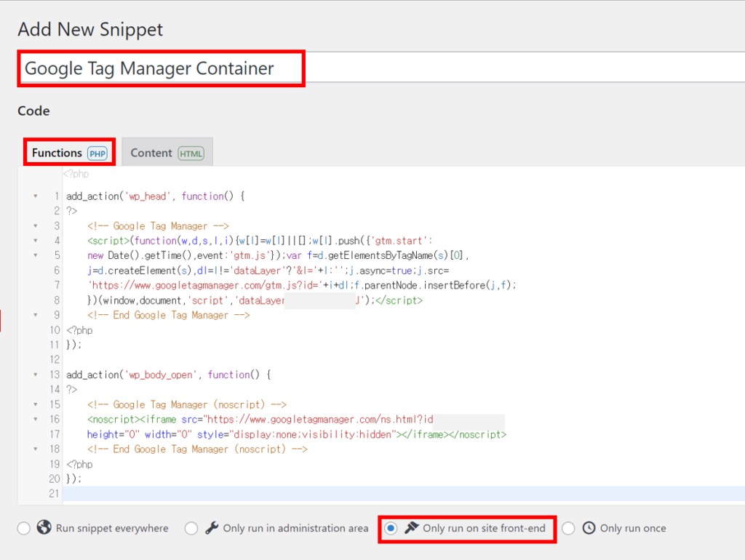
Task: Click the hammer icon for site front-end
Action: [412, 527]
